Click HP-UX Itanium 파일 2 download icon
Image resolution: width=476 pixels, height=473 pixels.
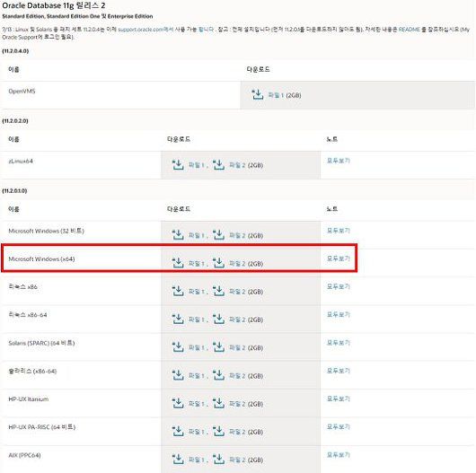point(218,403)
